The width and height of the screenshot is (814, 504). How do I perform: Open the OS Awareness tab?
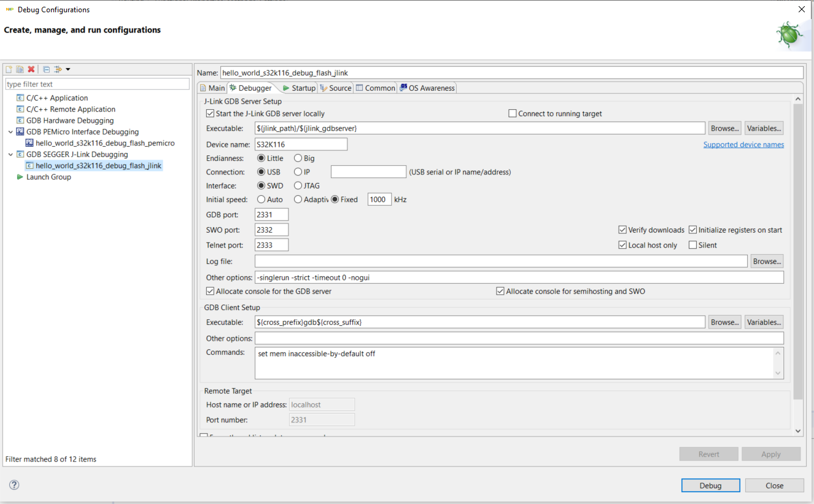(427, 88)
